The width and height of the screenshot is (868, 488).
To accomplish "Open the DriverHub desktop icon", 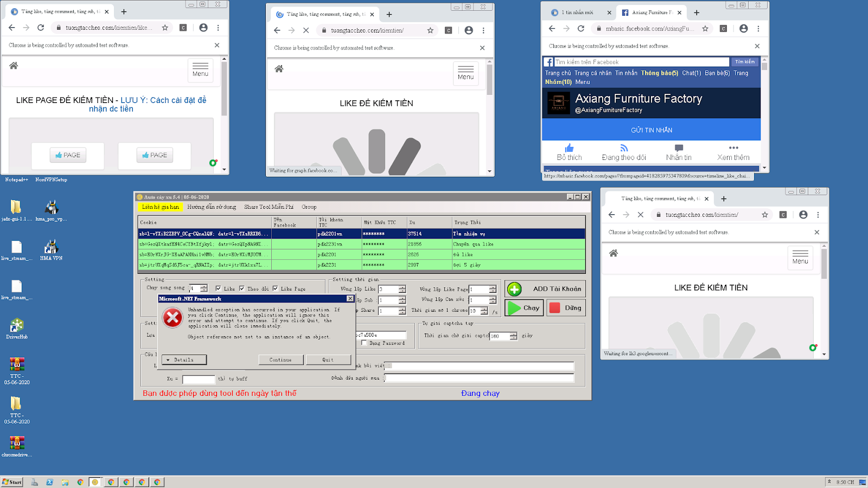I will click(x=17, y=329).
